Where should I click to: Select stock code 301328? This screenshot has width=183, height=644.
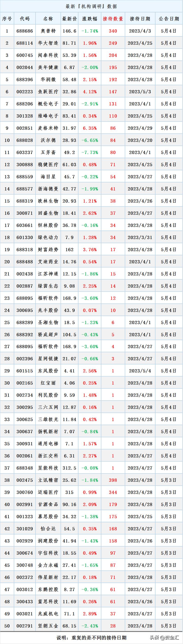25,116
